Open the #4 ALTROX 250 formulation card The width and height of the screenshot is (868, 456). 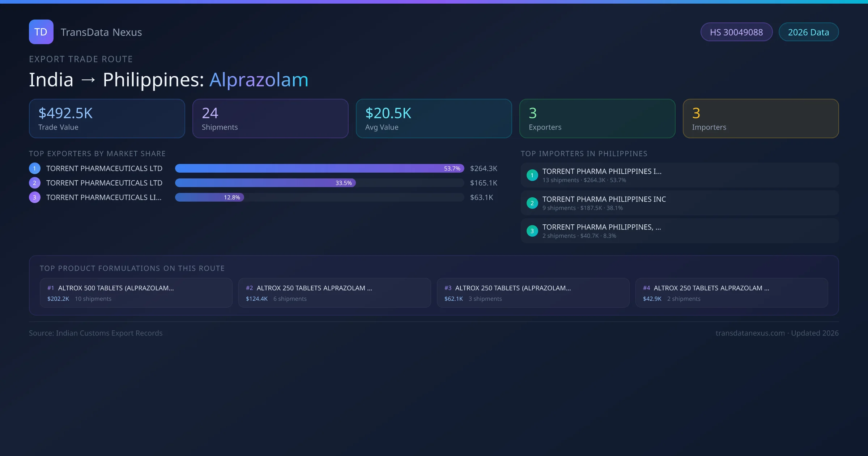point(731,293)
